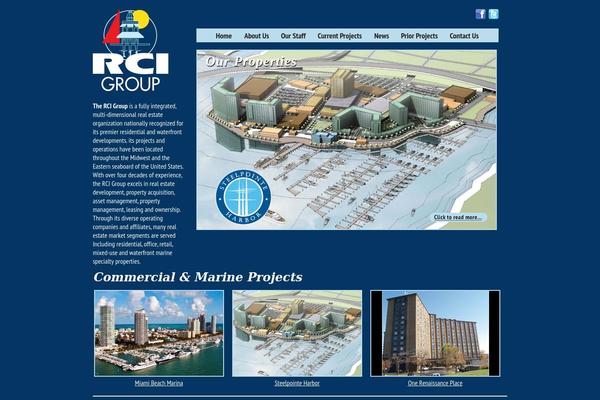Click the 'Our Properties' banner heading
This screenshot has width=600, height=400.
[251, 62]
